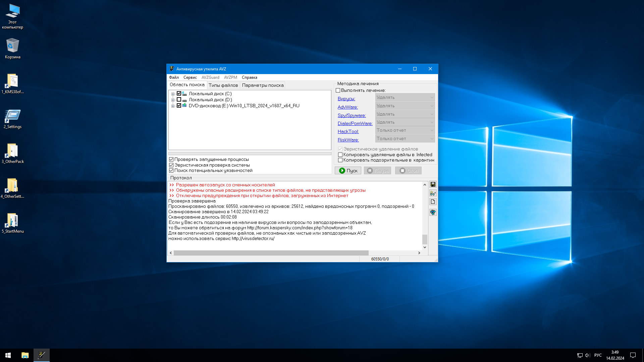Click the protocol scroll-down arrow
Viewport: 644px width, 362px height.
click(x=425, y=247)
